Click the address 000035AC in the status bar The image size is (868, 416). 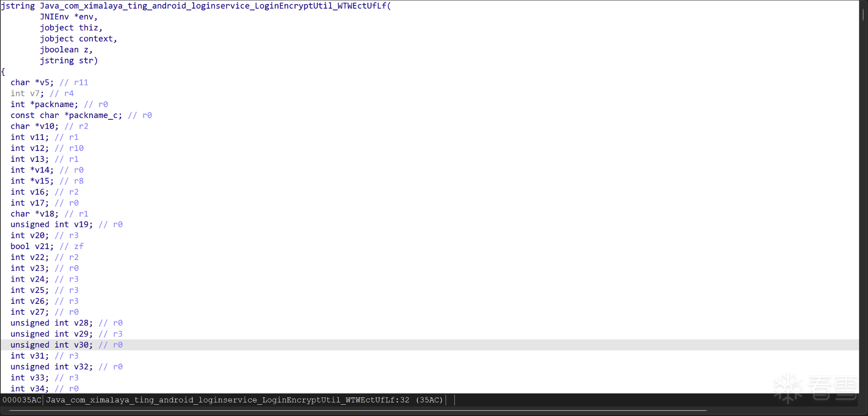coord(22,400)
